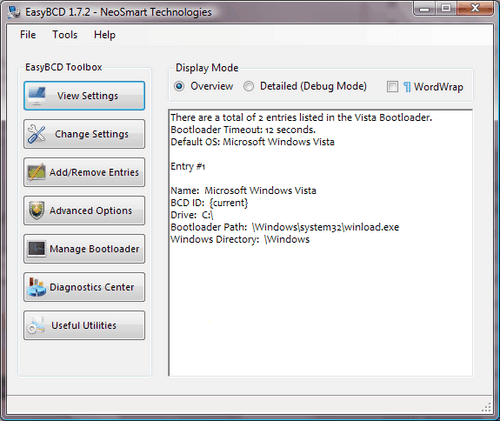The image size is (500, 421).
Task: Click inside the bootloader entries text area
Action: (x=321, y=243)
